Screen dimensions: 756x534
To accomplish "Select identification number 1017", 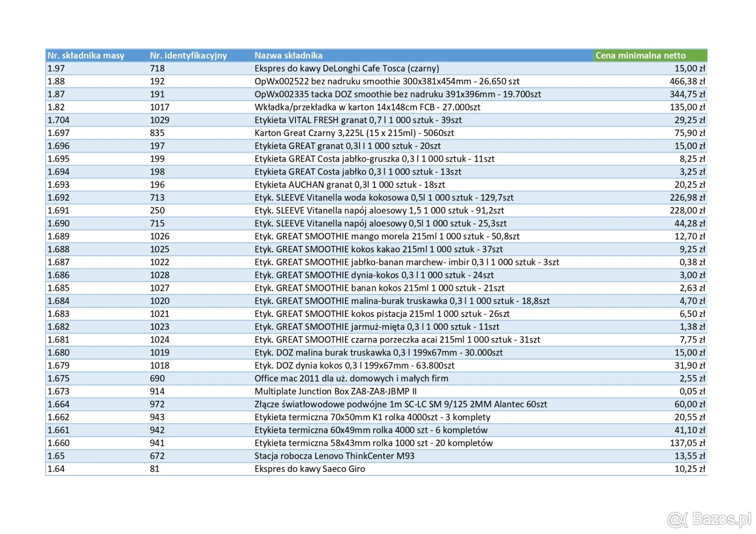I will coord(160,107).
